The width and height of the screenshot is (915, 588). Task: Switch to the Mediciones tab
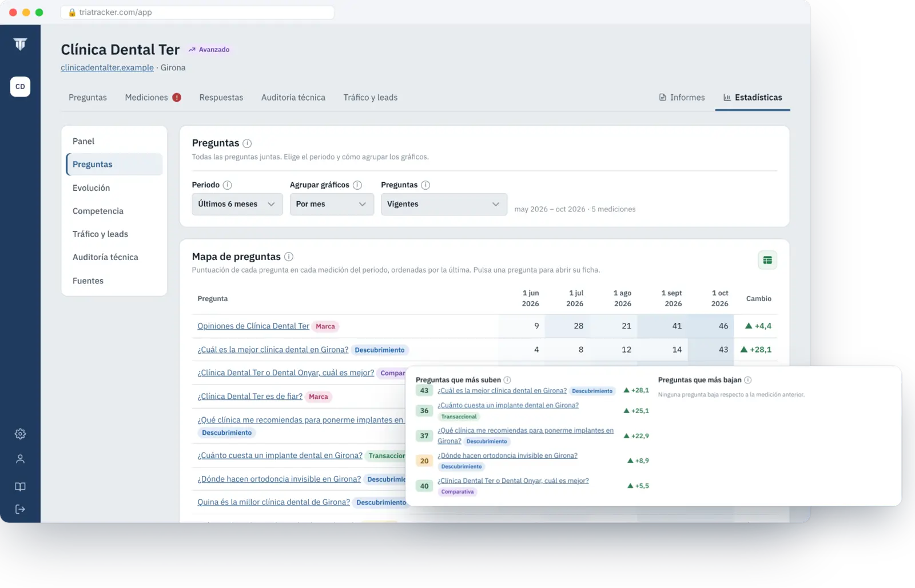146,98
